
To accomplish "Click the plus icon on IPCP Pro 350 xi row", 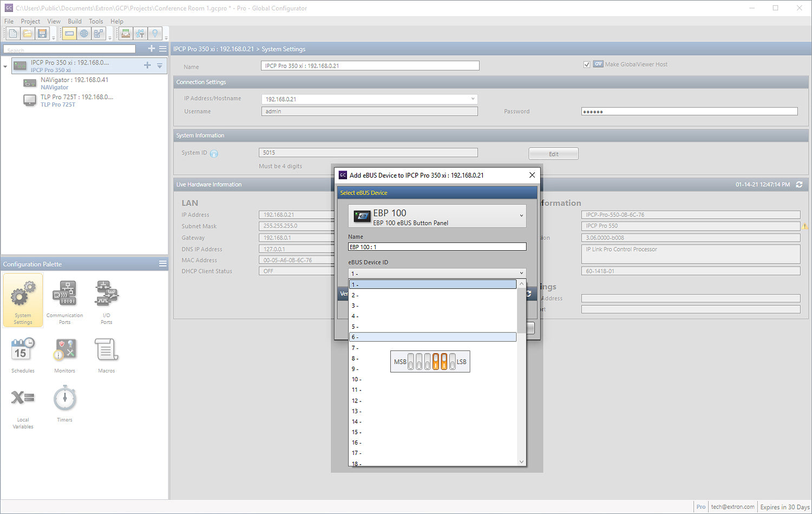I will point(147,65).
